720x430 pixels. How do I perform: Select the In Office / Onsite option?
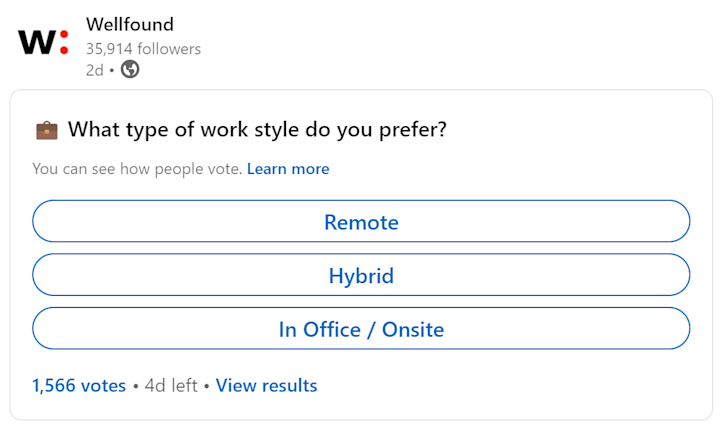(x=361, y=329)
